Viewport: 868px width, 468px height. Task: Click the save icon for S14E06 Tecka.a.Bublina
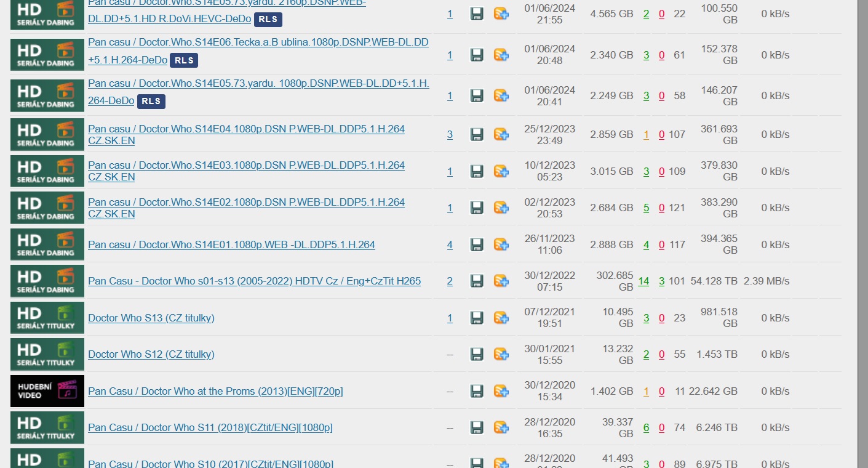(x=477, y=55)
